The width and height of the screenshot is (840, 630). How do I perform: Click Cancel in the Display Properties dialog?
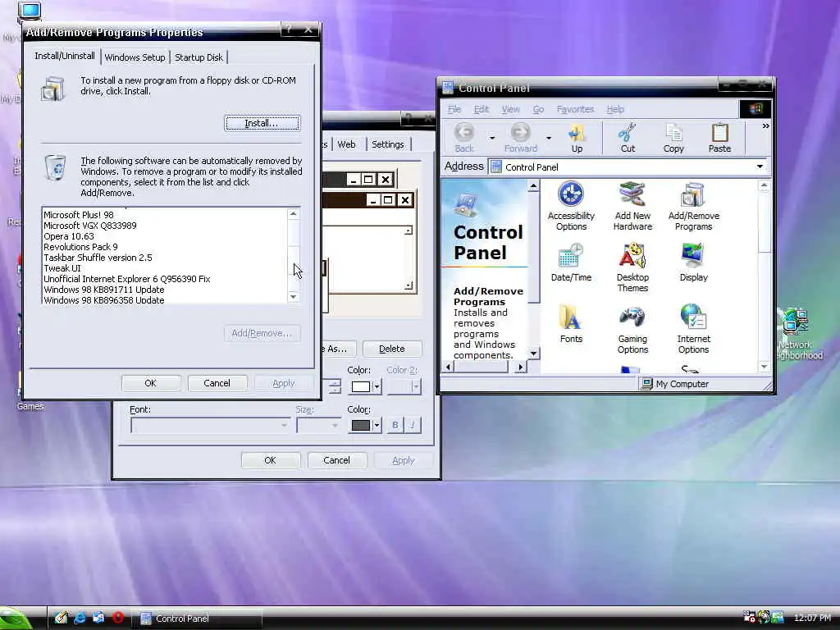pyautogui.click(x=336, y=460)
